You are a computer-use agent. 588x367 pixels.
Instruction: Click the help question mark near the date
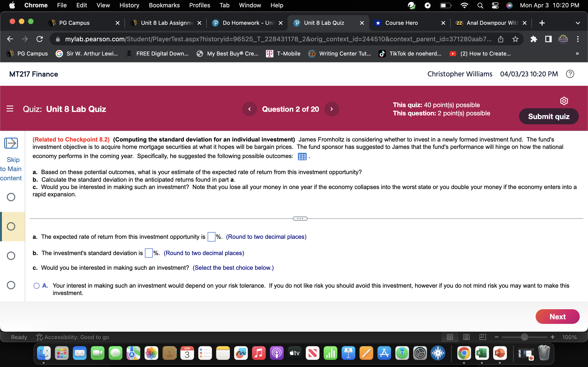tap(570, 74)
